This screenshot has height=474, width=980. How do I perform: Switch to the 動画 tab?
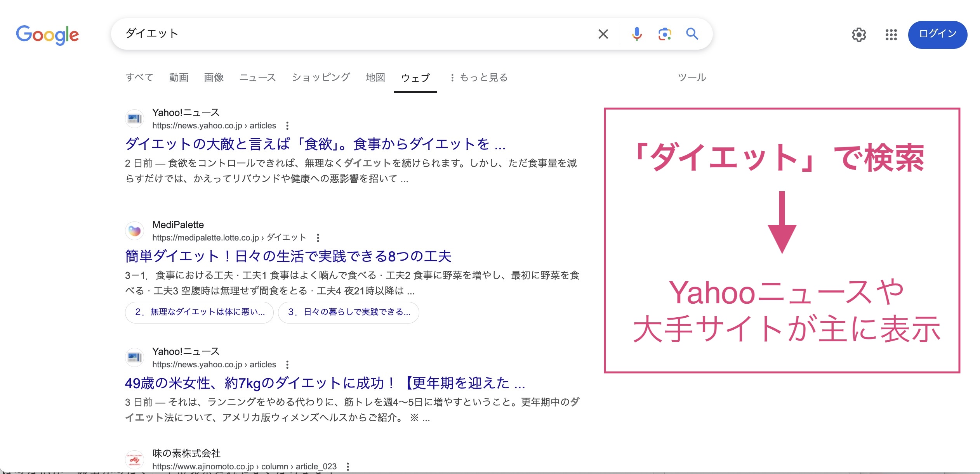pos(179,78)
